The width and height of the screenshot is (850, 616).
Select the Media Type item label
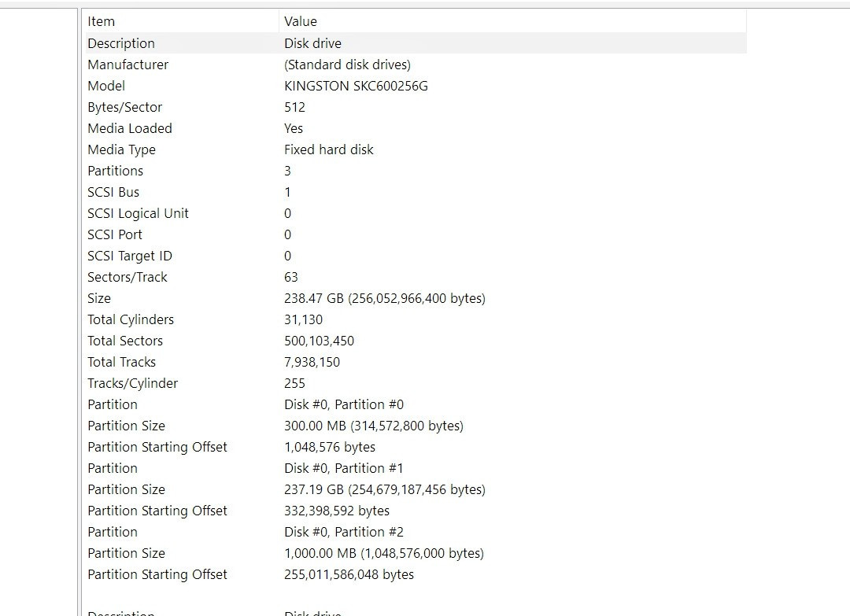click(x=121, y=149)
